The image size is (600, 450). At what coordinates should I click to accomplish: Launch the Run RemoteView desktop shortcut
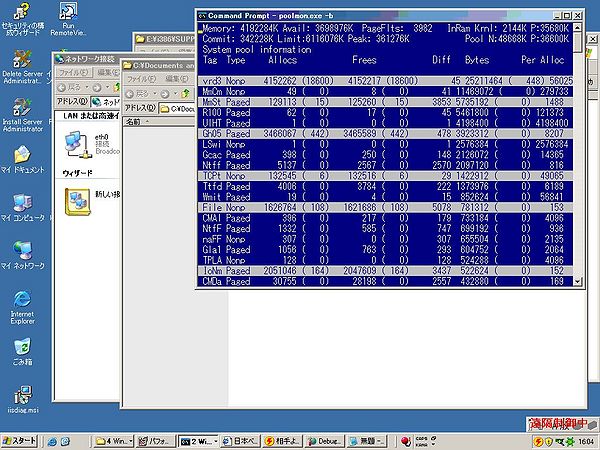68,18
